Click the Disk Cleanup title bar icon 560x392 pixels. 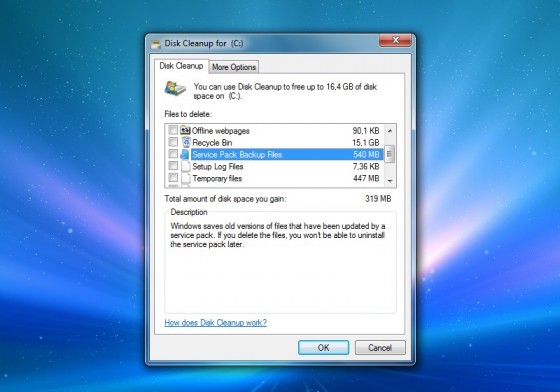point(156,44)
